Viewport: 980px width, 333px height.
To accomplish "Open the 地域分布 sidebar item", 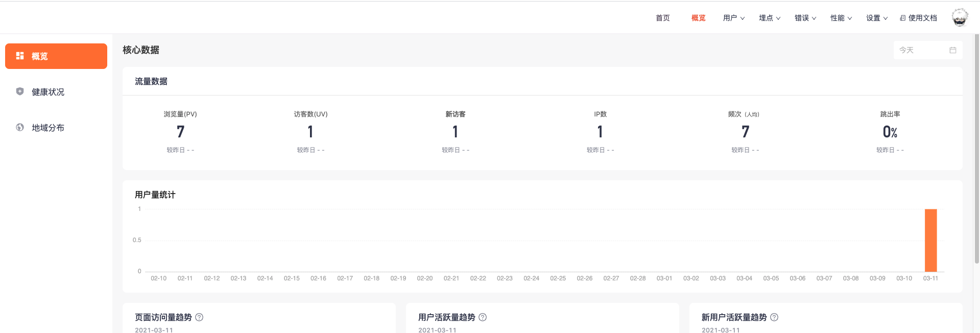I will coord(48,128).
